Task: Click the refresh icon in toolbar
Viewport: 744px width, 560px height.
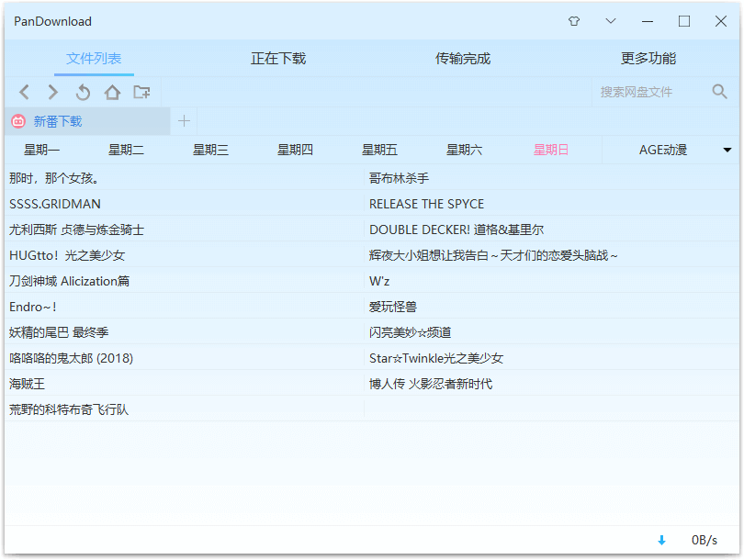Action: click(x=83, y=92)
